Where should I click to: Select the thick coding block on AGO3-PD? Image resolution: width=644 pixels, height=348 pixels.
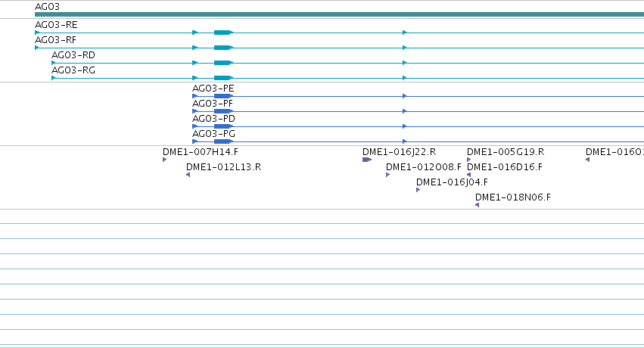point(223,126)
